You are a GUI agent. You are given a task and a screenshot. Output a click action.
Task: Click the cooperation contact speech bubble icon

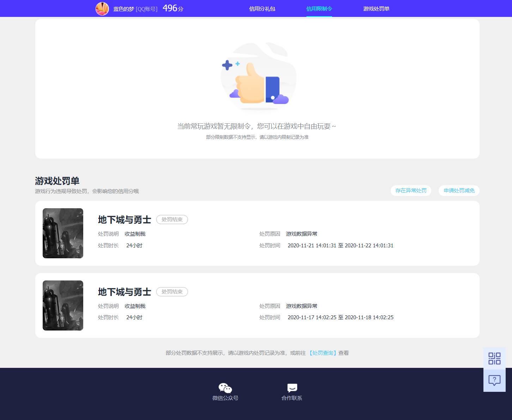pos(292,388)
